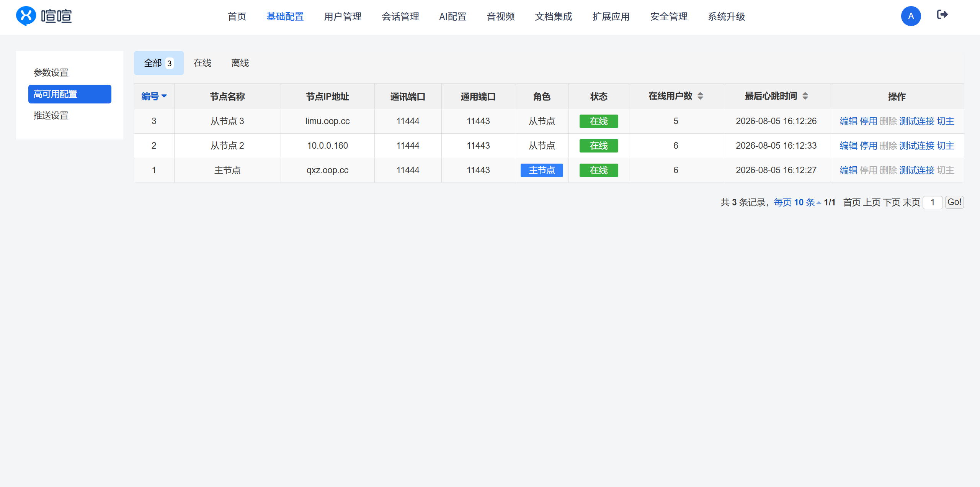Click 停用 in 主节点 row
980x487 pixels.
pyautogui.click(x=868, y=170)
